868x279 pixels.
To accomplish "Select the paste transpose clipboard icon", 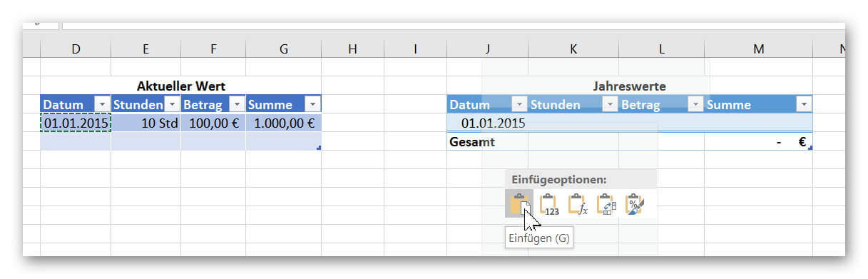I will coord(606,204).
